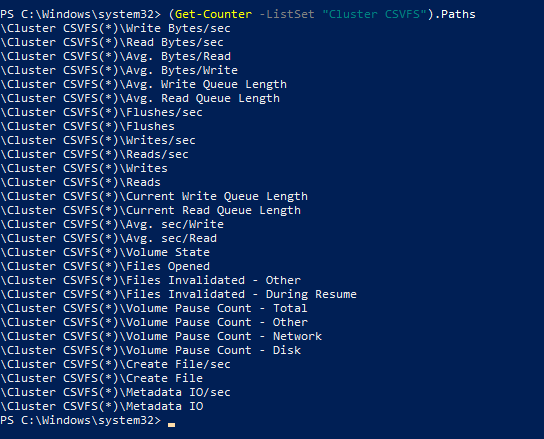The image size is (544, 439).
Task: Click the Get-Counter command text
Action: 213,14
